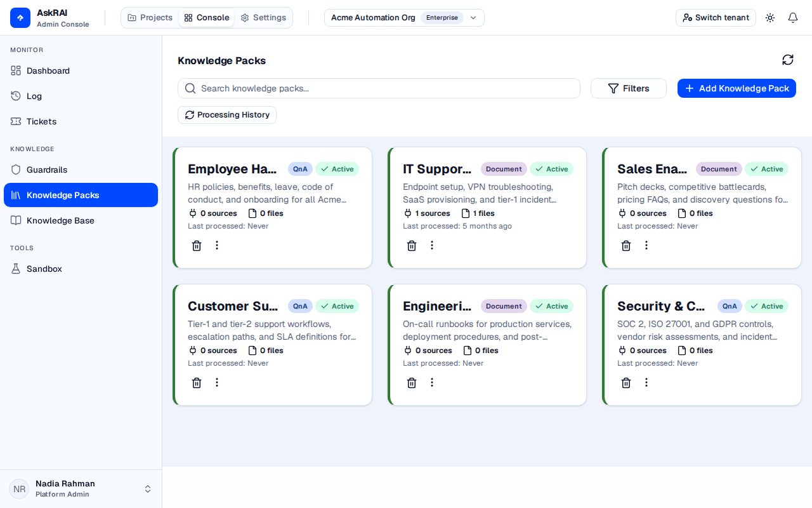Screen dimensions: 812x508
Task: Delete the Customer Support pack
Action: click(x=197, y=382)
